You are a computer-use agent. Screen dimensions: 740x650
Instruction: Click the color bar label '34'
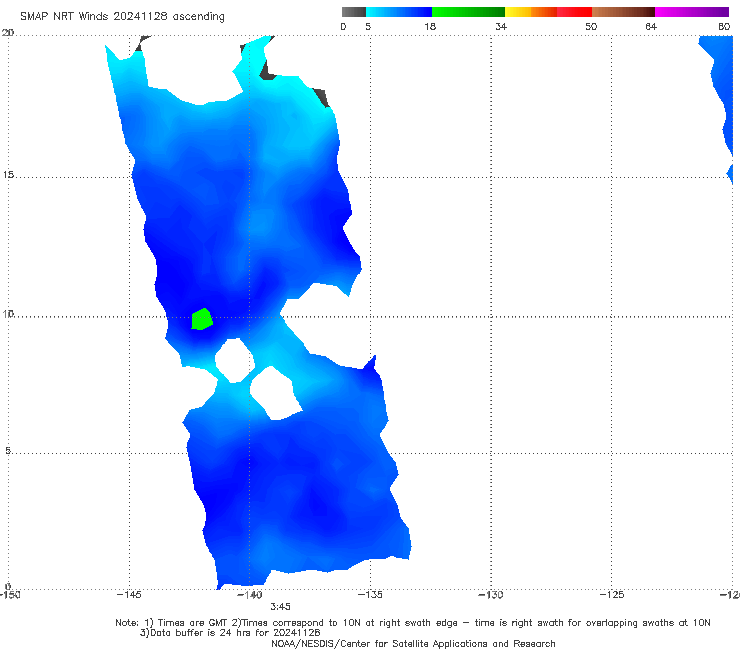click(x=501, y=26)
